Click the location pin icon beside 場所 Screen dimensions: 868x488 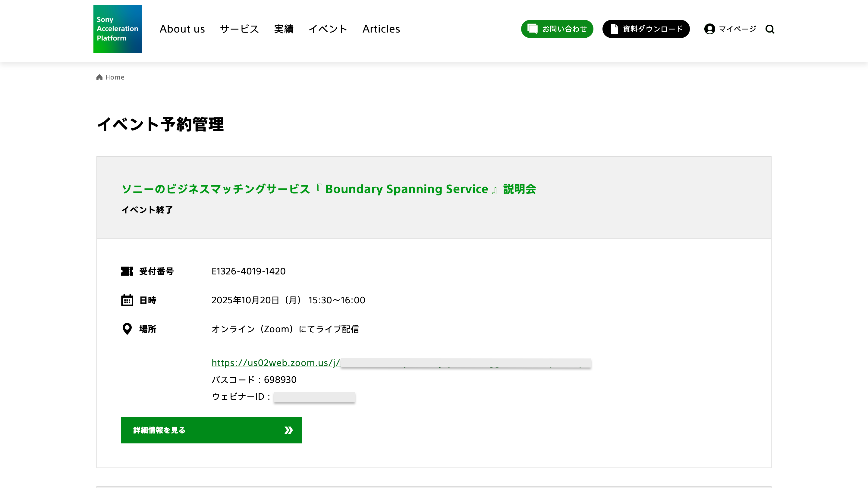(127, 329)
